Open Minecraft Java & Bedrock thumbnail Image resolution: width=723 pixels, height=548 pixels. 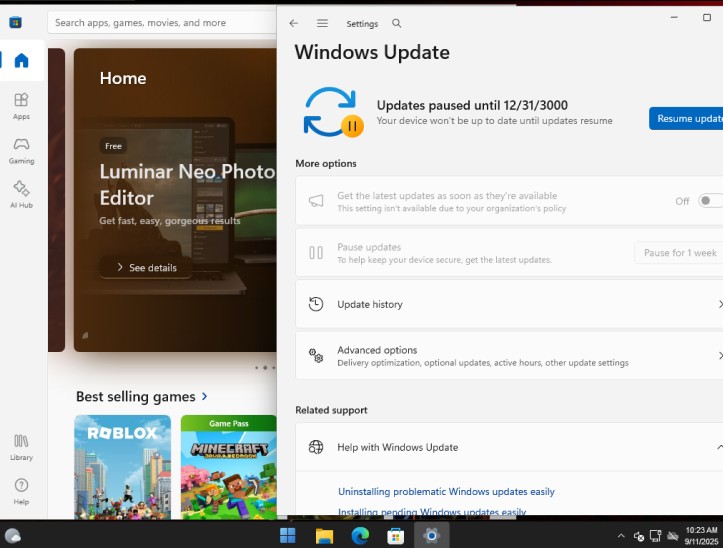229,467
